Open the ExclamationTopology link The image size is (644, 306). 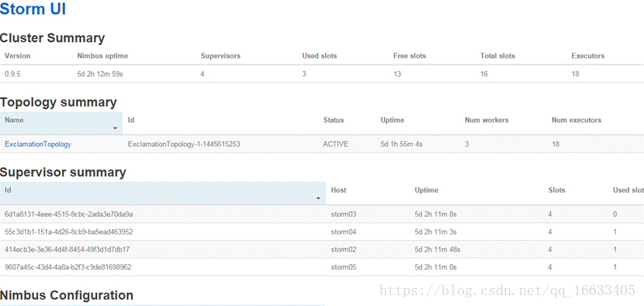point(38,144)
